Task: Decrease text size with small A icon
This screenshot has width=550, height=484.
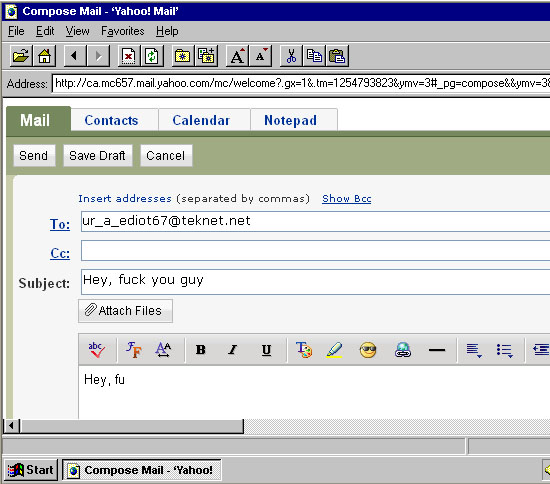Action: [x=261, y=56]
